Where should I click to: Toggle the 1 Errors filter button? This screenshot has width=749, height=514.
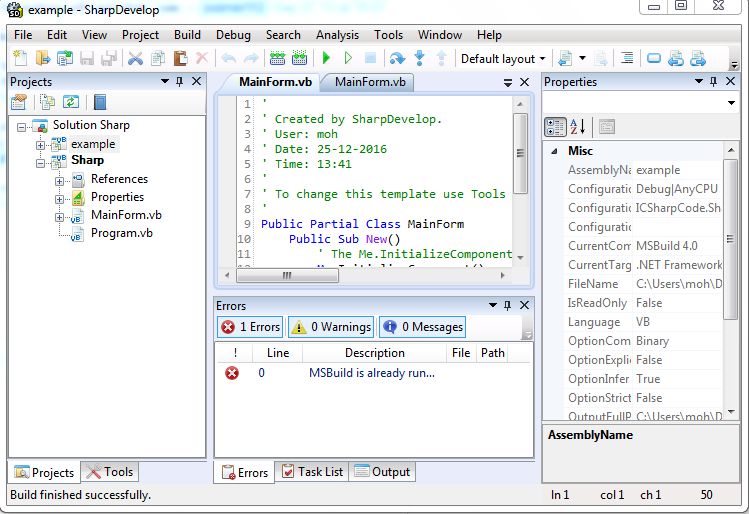250,327
